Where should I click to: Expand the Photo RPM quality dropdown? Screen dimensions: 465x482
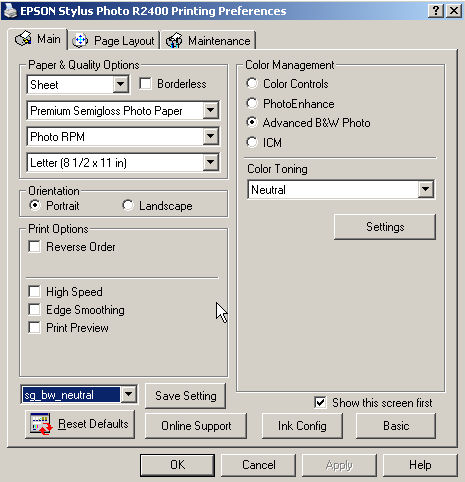pos(211,136)
